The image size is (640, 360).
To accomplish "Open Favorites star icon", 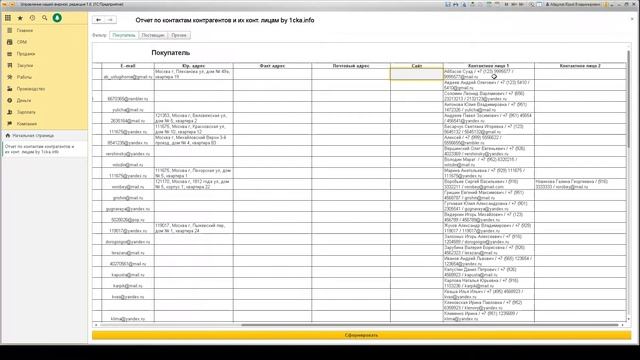I will click(20, 18).
